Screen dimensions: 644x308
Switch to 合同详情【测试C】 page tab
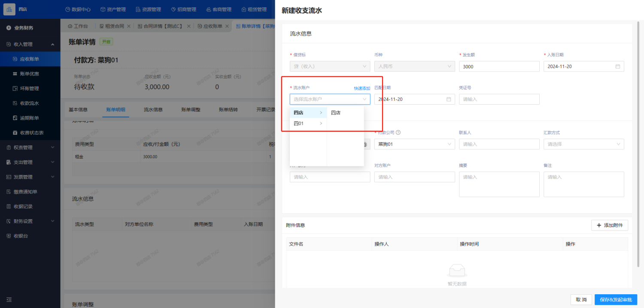coord(160,26)
